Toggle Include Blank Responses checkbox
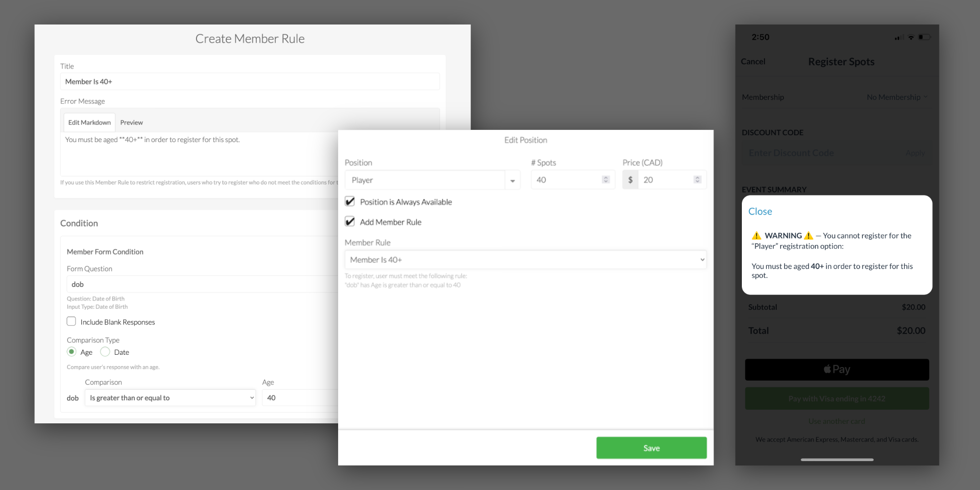The width and height of the screenshot is (980, 490). click(72, 321)
